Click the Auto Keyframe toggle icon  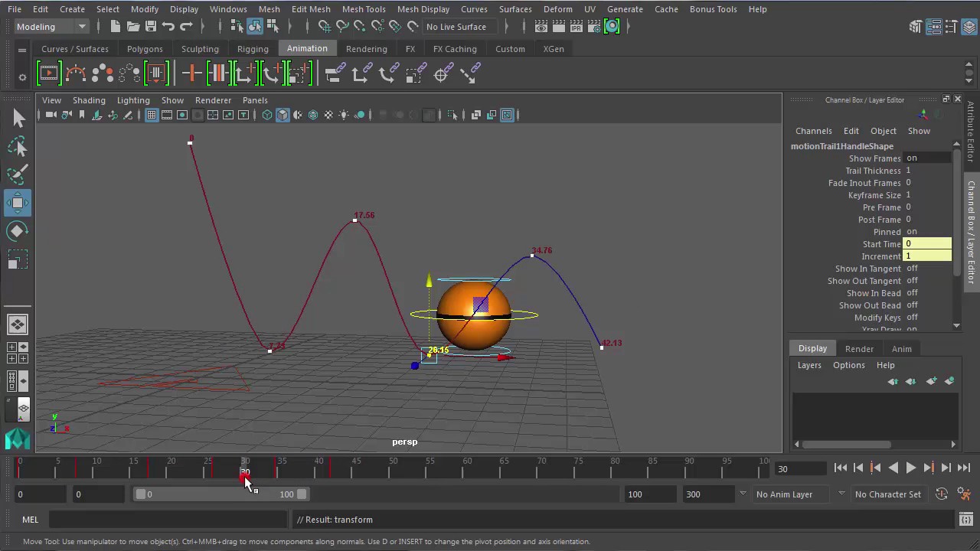942,494
